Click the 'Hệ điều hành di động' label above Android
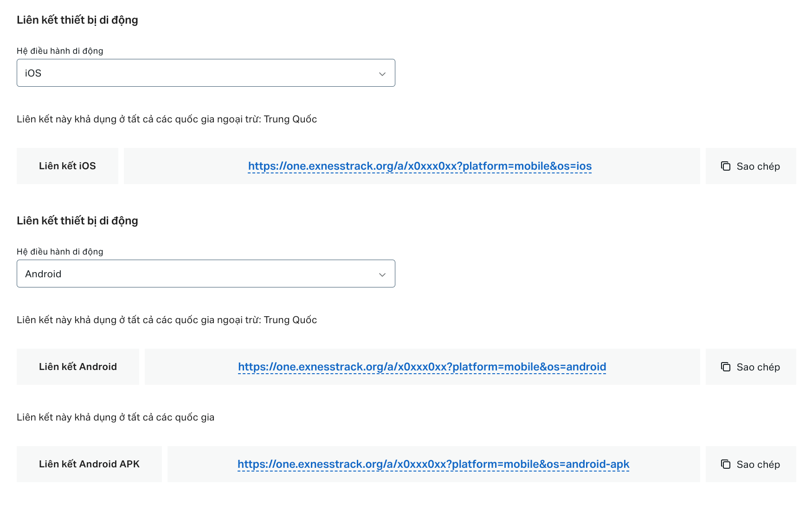812x510 pixels. coord(60,252)
